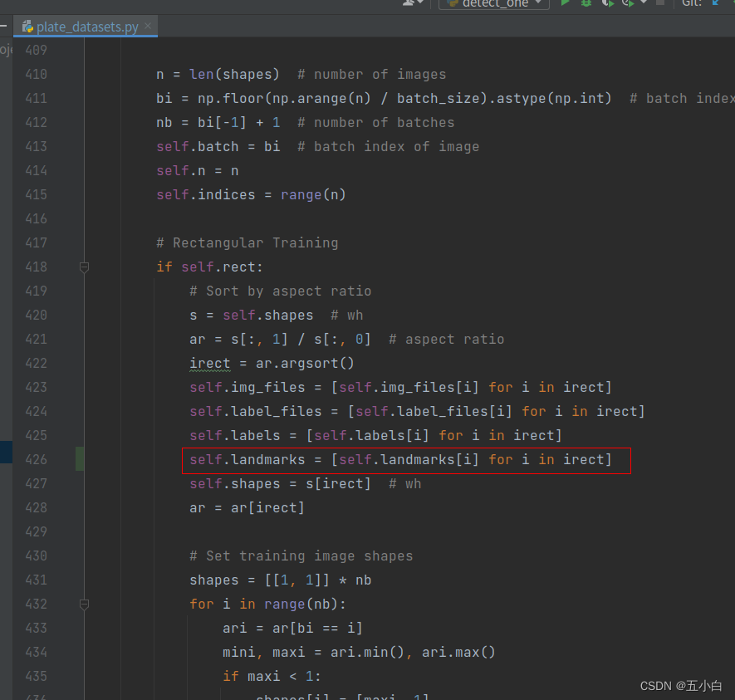Click the underlined 'irect' variable on line 422
Screen dimensions: 735x700
click(209, 364)
